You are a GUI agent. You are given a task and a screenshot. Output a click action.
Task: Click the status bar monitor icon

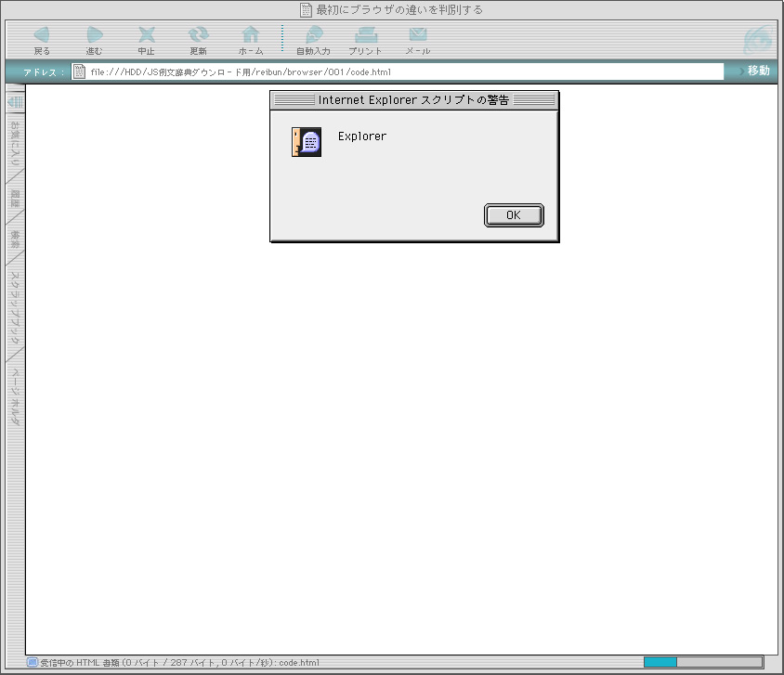click(x=33, y=663)
